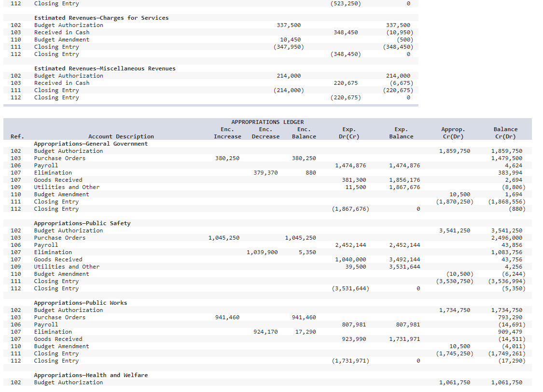Select the Exp. Balance column header

pos(401,133)
